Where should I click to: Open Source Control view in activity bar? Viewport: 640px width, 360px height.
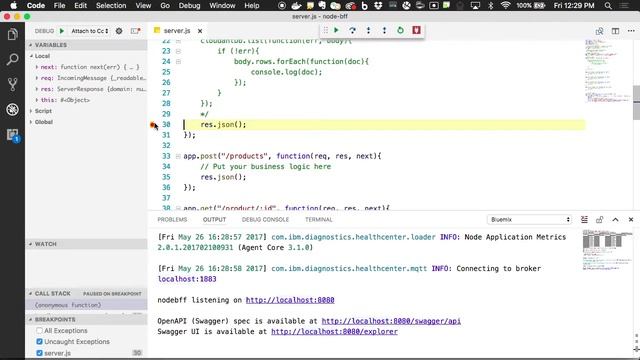coord(12,84)
